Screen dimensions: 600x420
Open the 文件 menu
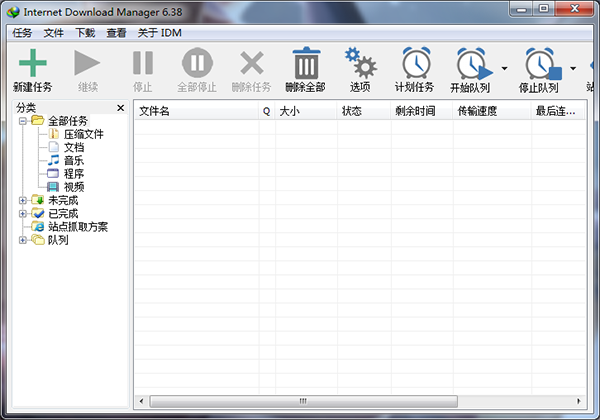pyautogui.click(x=54, y=33)
